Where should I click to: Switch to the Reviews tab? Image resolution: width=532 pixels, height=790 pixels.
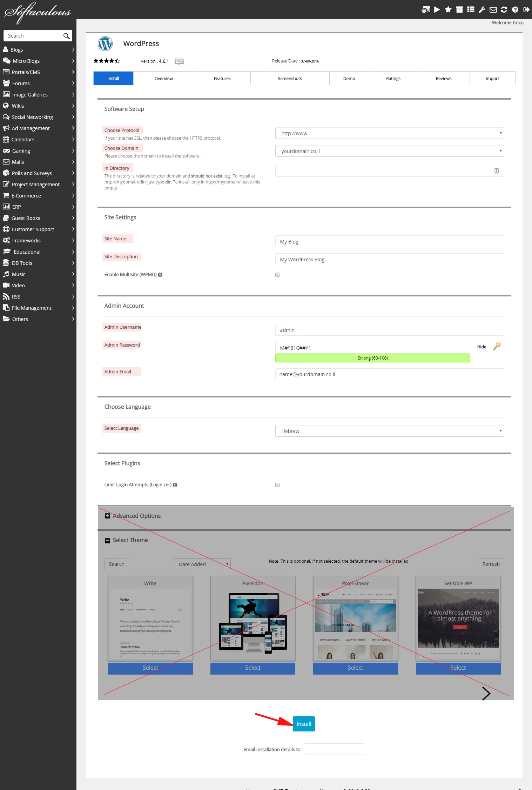(x=444, y=79)
